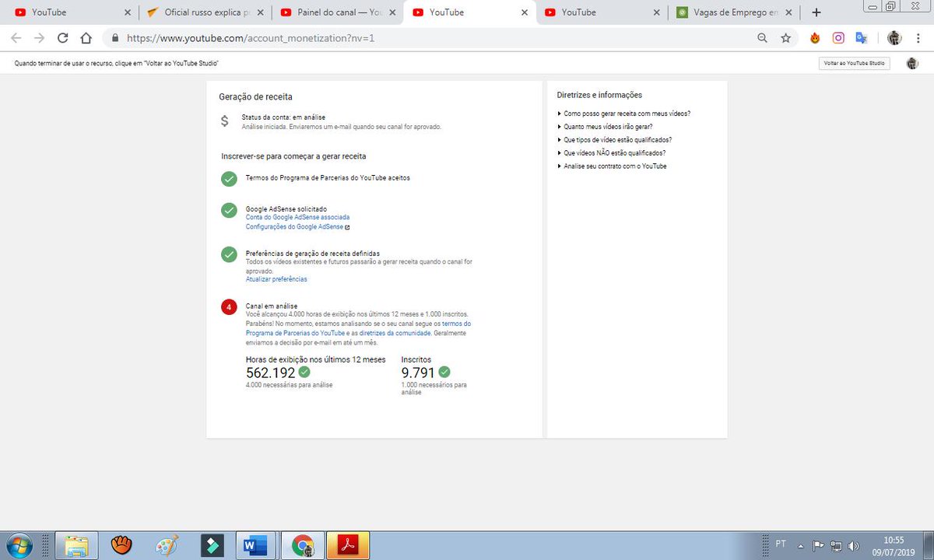Screen dimensions: 934x560
Task: Click the Atualizar preferências link
Action: 276,279
